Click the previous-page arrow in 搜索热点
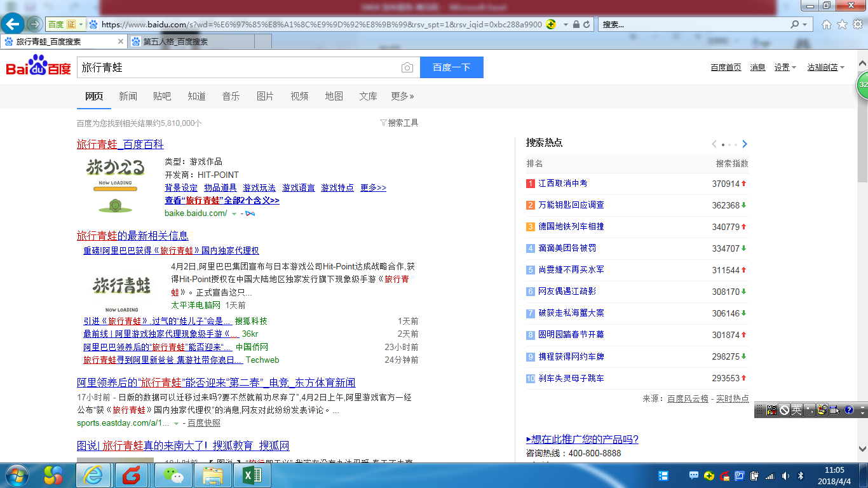 click(x=714, y=144)
